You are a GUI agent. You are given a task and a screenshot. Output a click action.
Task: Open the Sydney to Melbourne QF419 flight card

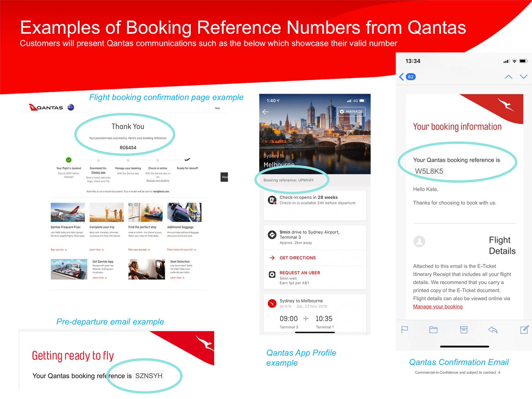click(315, 314)
